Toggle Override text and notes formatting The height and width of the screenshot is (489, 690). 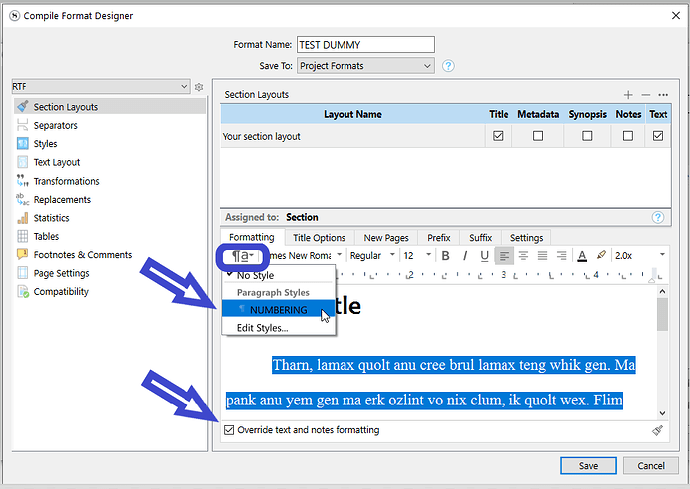point(229,430)
